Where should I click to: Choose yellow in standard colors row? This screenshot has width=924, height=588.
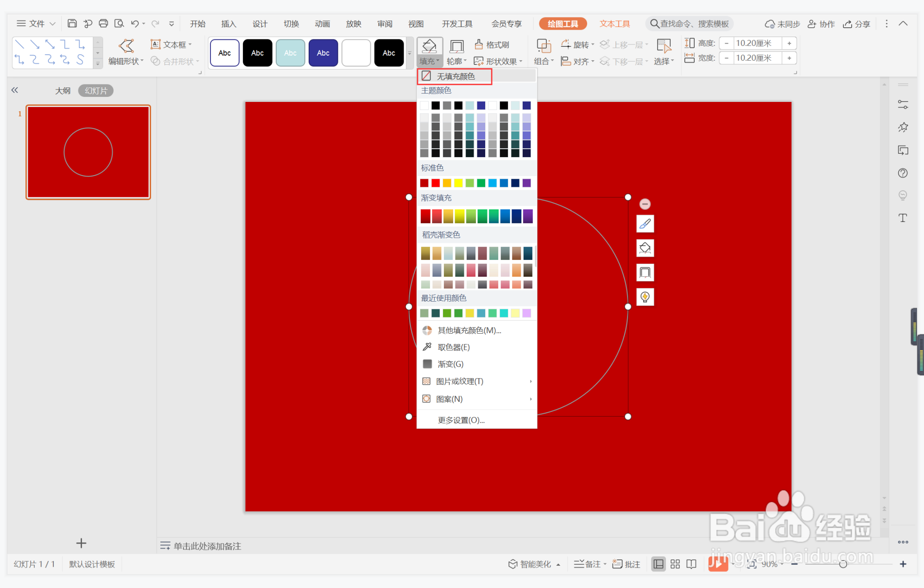point(458,183)
